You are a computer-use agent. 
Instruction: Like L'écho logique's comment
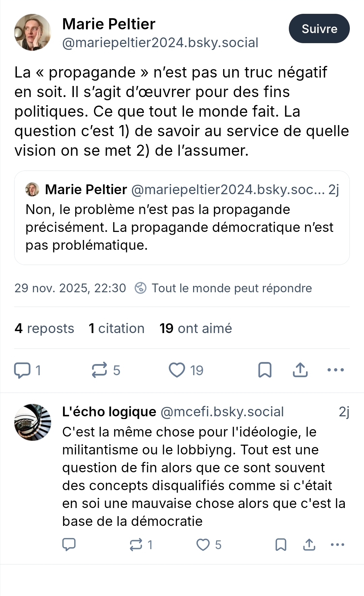click(203, 544)
